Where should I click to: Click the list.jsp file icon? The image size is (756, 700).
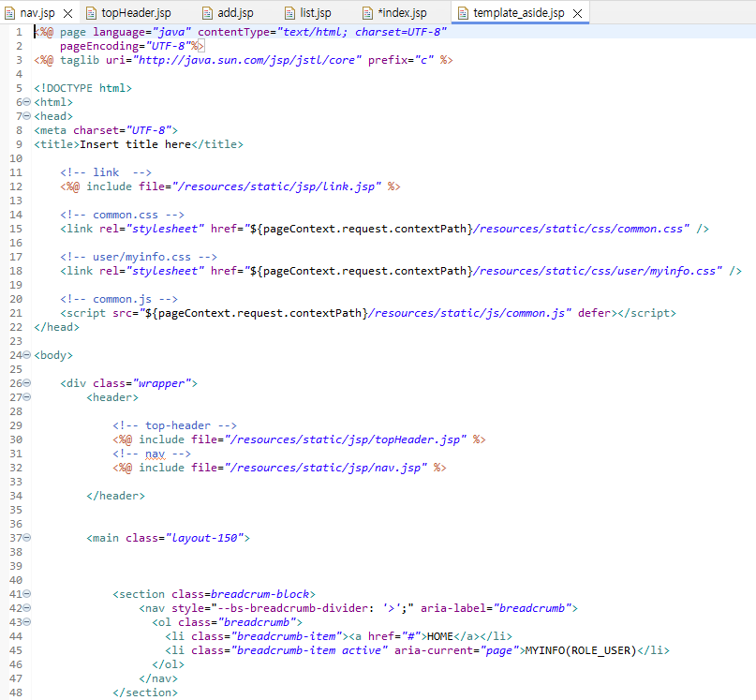coord(289,13)
